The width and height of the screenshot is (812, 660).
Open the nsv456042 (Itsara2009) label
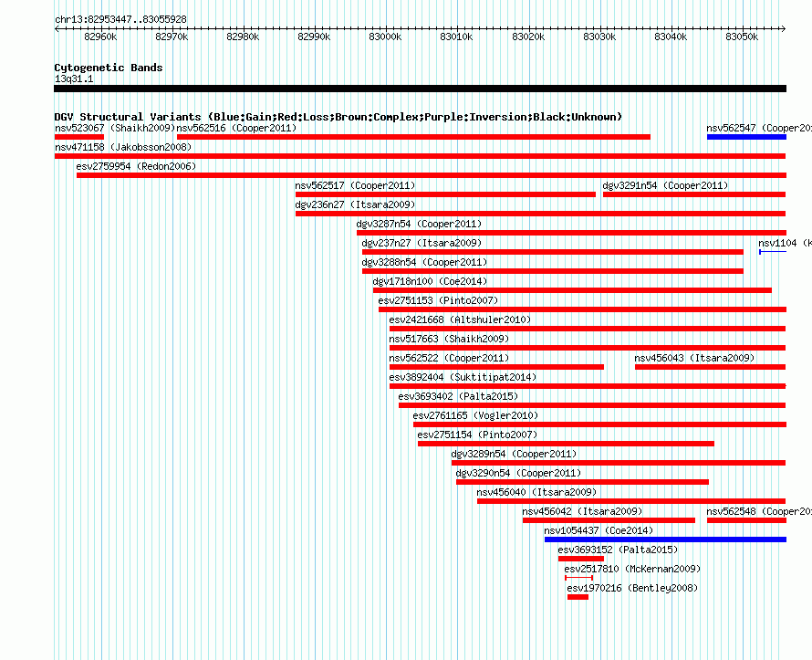pyautogui.click(x=582, y=511)
